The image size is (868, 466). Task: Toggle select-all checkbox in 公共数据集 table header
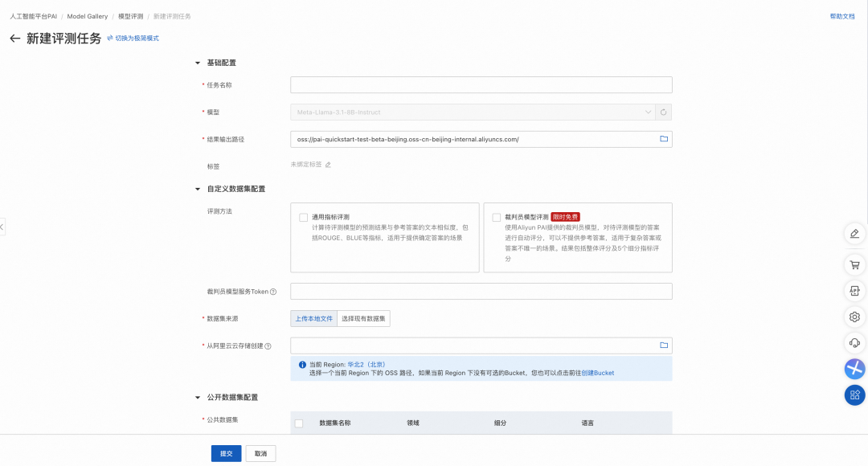(x=299, y=423)
